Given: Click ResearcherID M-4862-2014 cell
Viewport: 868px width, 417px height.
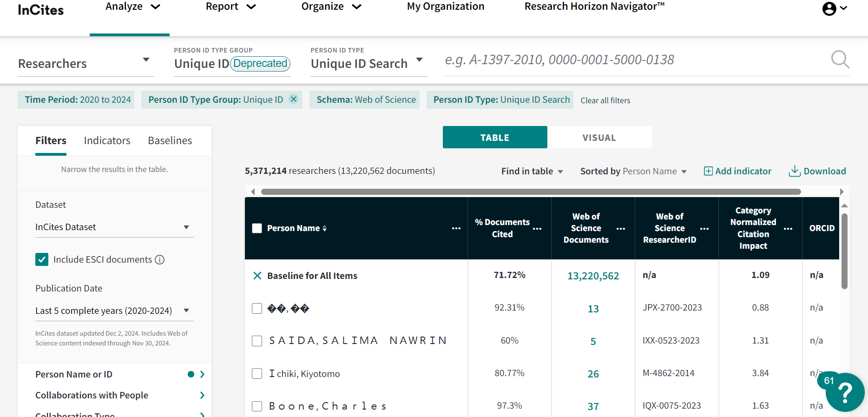Looking at the screenshot, I should [x=668, y=373].
